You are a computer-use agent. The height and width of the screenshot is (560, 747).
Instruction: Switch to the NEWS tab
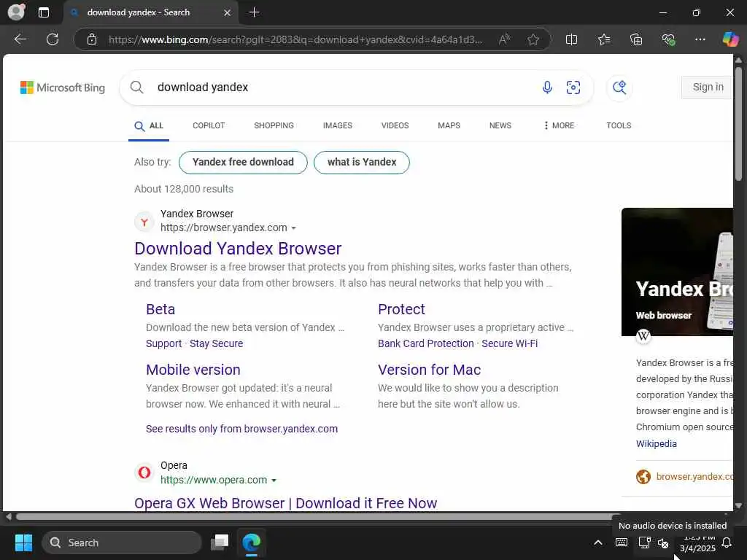pos(500,125)
